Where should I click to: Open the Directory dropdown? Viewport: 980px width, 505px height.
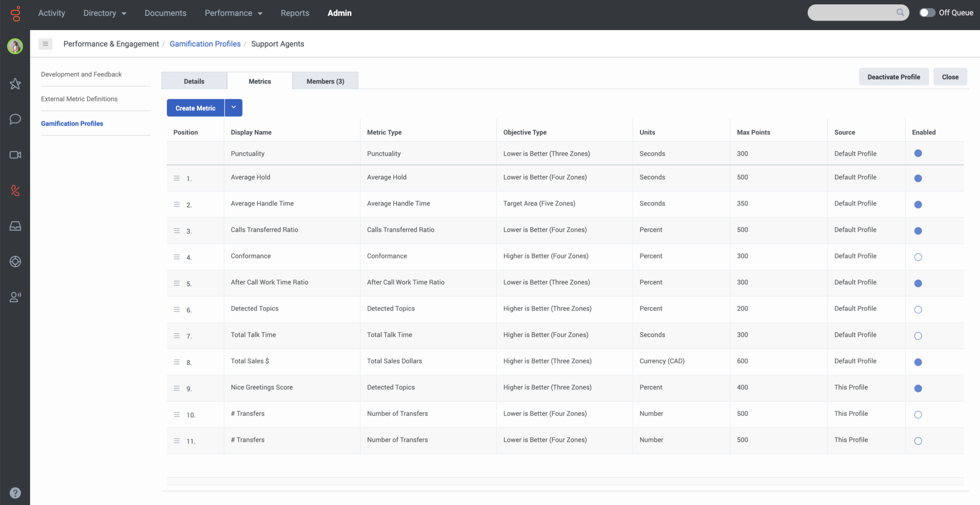pyautogui.click(x=104, y=13)
